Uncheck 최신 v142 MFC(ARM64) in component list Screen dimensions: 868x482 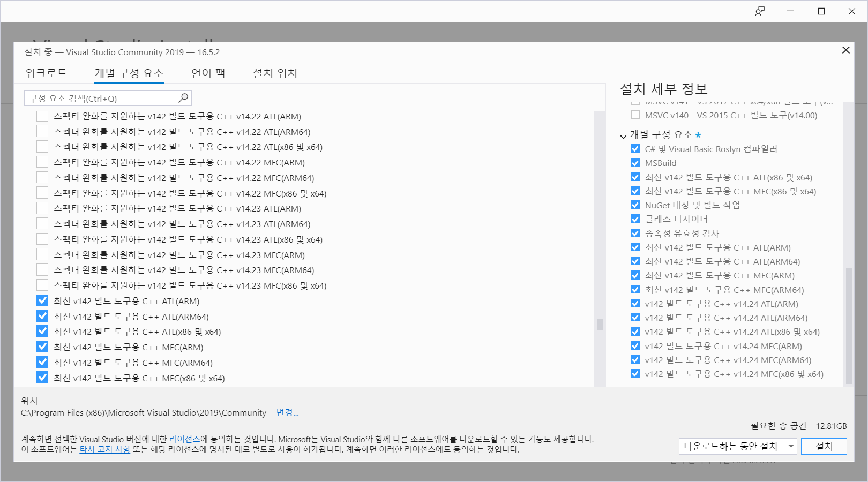(42, 363)
